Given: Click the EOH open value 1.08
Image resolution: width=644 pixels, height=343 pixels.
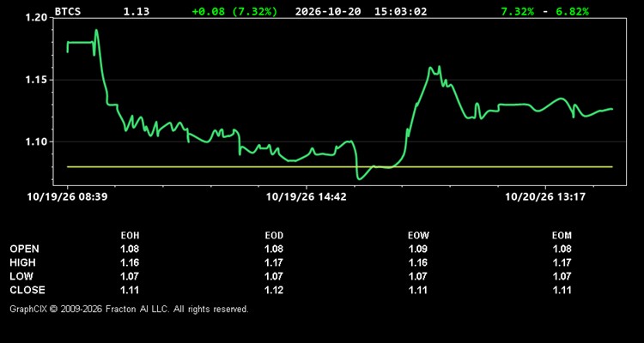Looking at the screenshot, I should 130,249.
